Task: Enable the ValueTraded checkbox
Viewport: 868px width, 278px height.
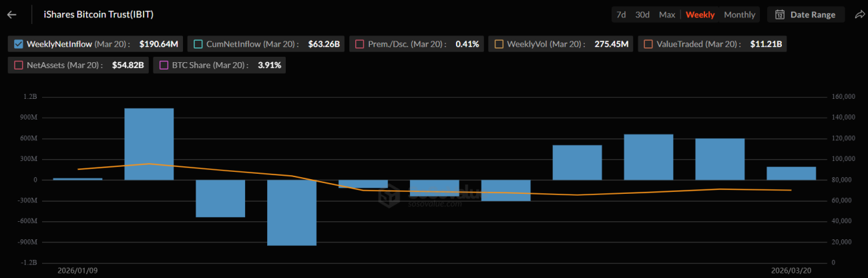Action: pyautogui.click(x=648, y=44)
